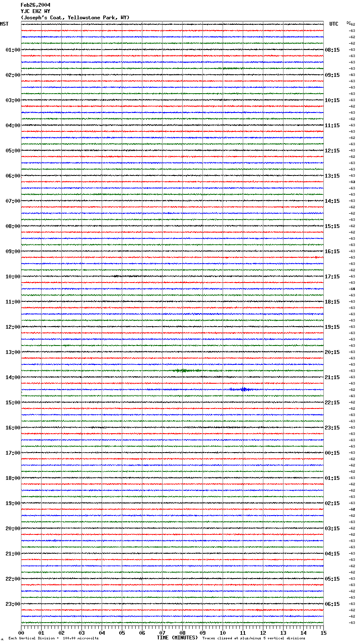Select the 17:00 MST time label
This screenshot has height=644, width=357.
coord(13,453)
